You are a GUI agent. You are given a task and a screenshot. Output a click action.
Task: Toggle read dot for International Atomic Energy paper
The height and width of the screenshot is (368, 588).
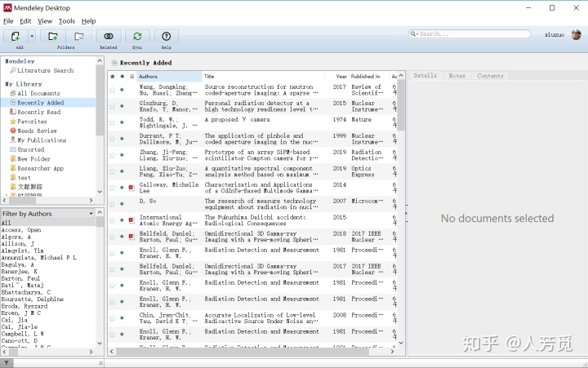(122, 220)
